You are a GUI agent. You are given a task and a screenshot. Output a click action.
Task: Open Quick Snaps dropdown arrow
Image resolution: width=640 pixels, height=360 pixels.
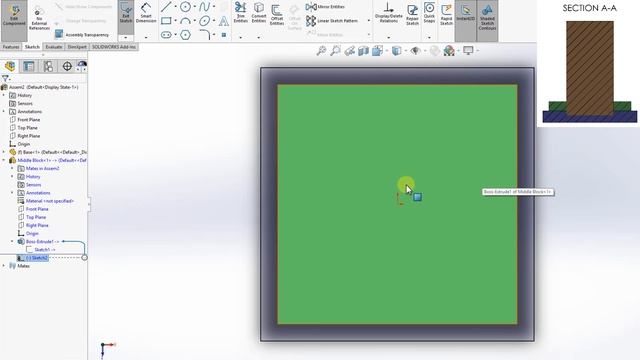(x=429, y=37)
